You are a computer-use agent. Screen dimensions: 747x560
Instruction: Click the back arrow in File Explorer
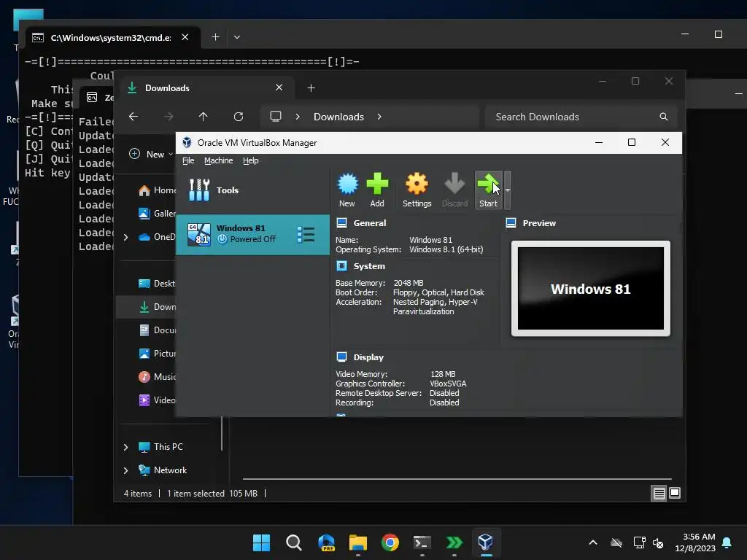coord(133,117)
